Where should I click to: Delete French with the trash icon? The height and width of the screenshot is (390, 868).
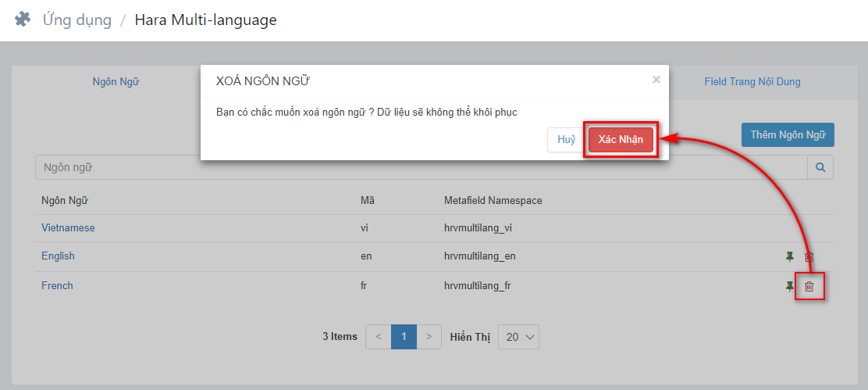click(809, 286)
